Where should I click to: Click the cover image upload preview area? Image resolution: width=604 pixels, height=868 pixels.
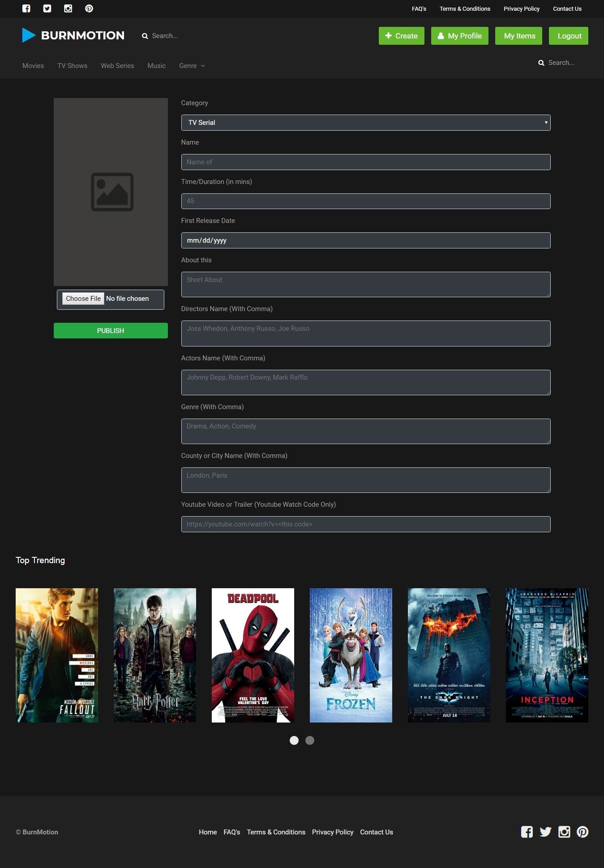(x=111, y=192)
